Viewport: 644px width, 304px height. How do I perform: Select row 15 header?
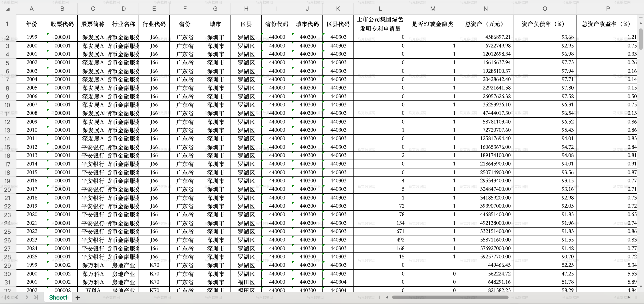[x=8, y=147]
